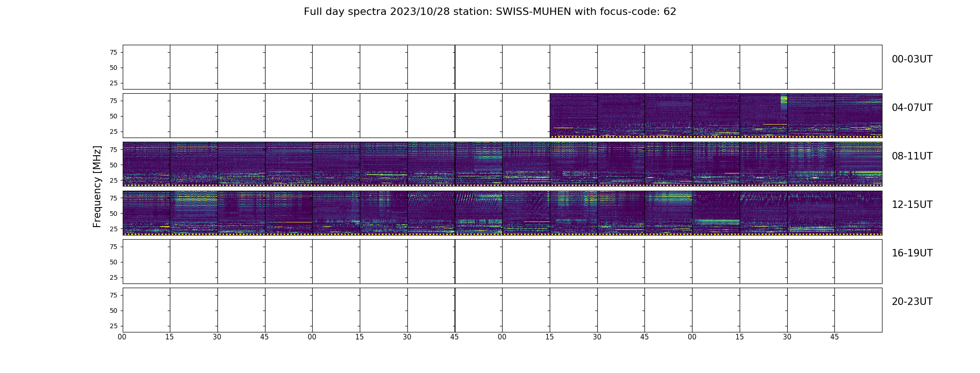Click the 08-11UT spectrogram row
Image resolution: width=980 pixels, height=373 pixels.
pyautogui.click(x=502, y=164)
